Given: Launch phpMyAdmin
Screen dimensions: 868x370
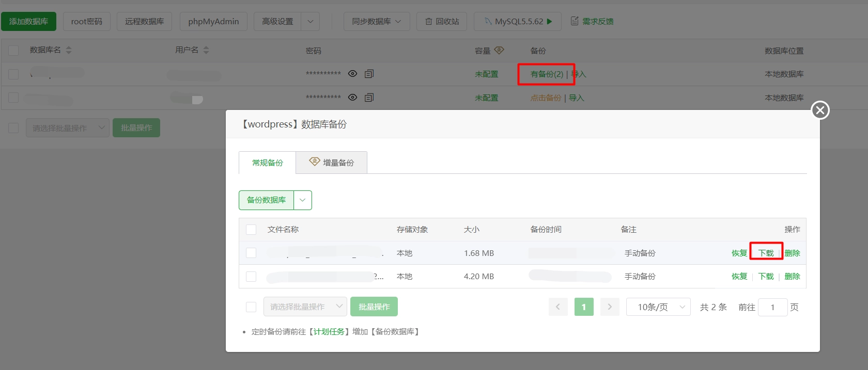Looking at the screenshot, I should [213, 21].
